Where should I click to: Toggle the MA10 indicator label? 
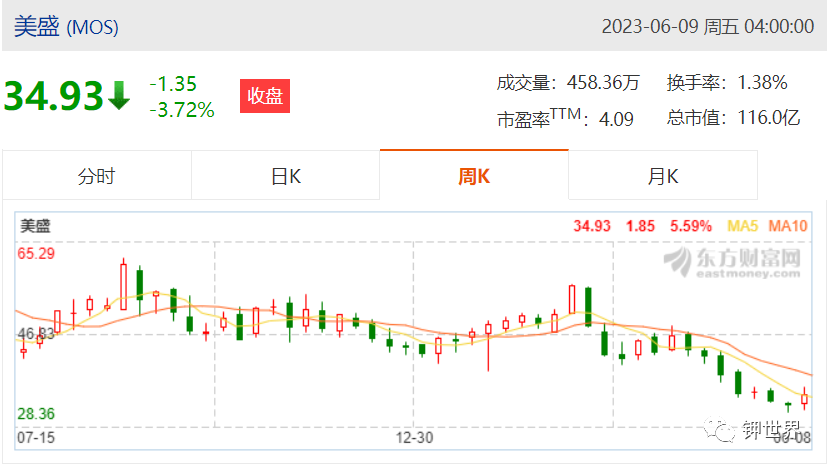[788, 226]
